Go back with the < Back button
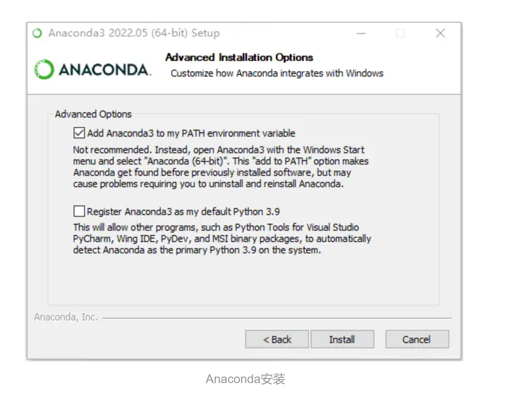 coord(277,340)
